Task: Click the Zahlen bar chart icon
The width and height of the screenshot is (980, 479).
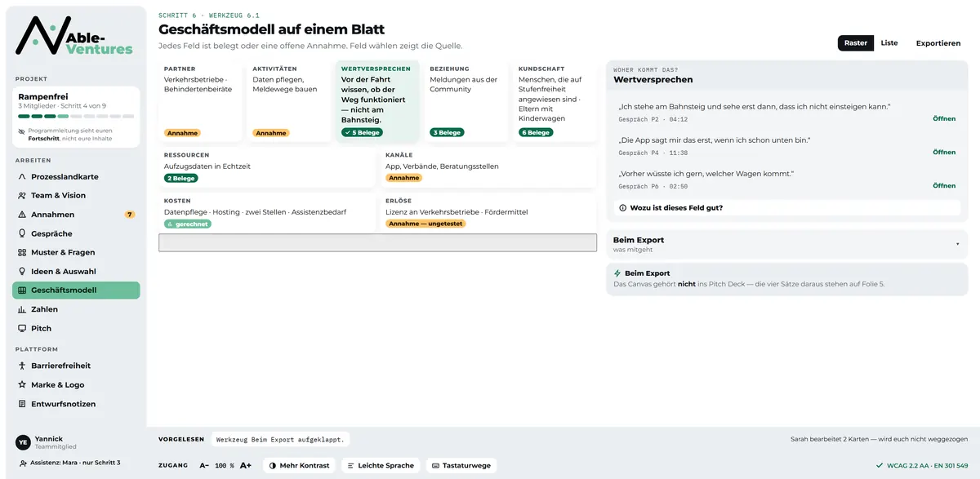Action: tap(23, 309)
